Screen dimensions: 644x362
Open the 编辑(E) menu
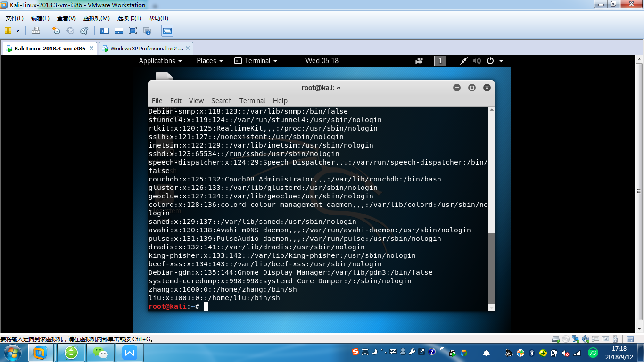point(40,18)
